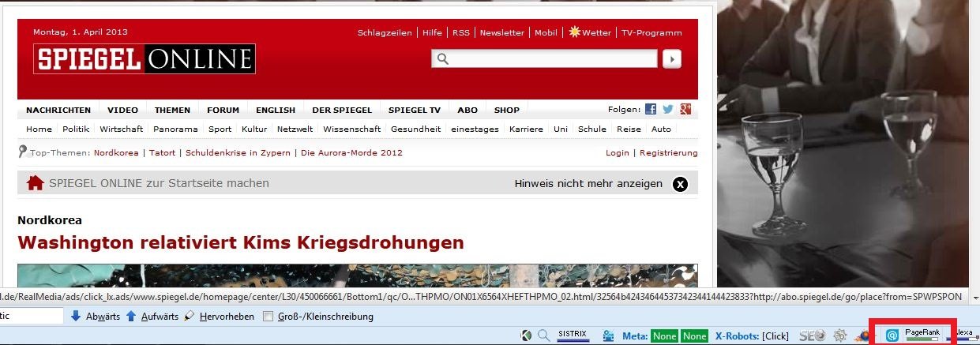Open the SPIEGEL TV menu tab
The image size is (980, 345).
coord(414,110)
